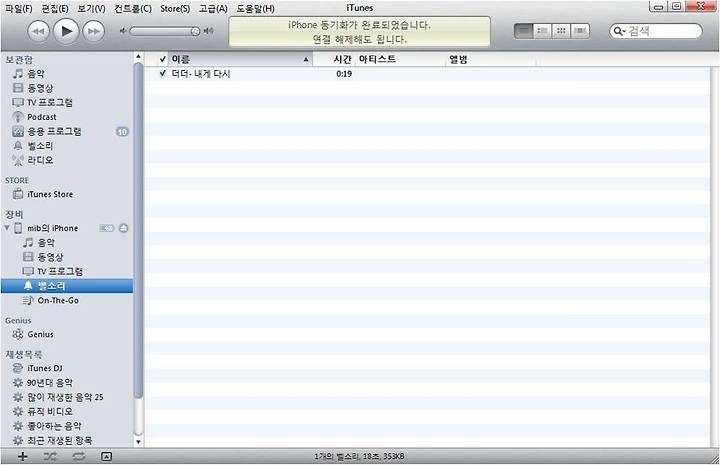This screenshot has height=465, width=720.
Task: Open the search options magnifier dropdown
Action: [619, 31]
